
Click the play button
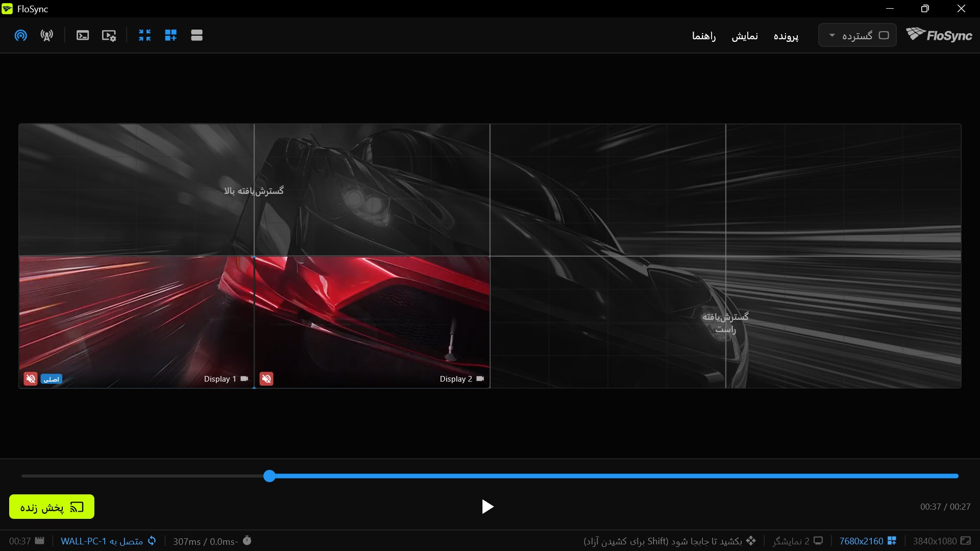[487, 507]
